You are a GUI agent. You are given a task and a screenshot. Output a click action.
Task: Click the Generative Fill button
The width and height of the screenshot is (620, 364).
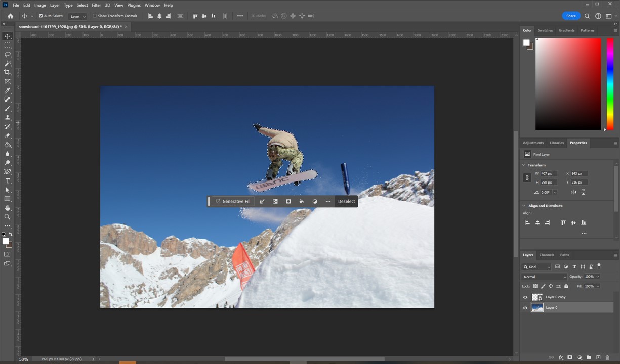(x=232, y=201)
